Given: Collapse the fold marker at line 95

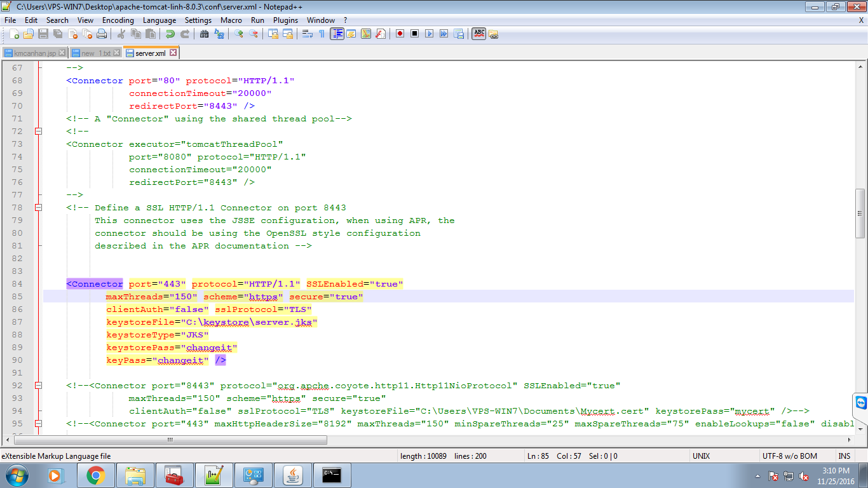Looking at the screenshot, I should pyautogui.click(x=38, y=424).
